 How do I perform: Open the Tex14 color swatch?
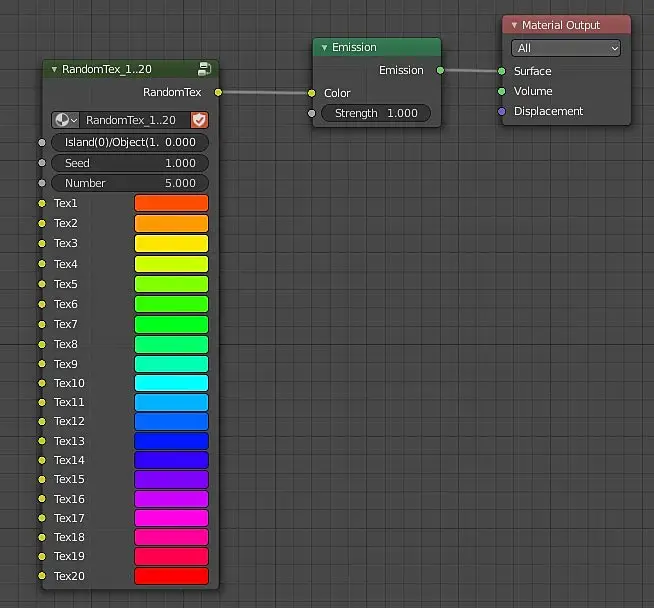[171, 460]
